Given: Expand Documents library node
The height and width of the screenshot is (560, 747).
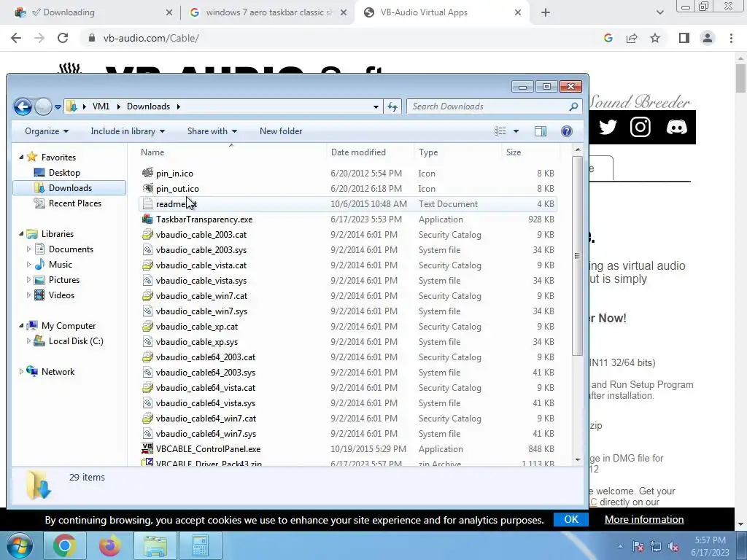Looking at the screenshot, I should click(x=28, y=249).
